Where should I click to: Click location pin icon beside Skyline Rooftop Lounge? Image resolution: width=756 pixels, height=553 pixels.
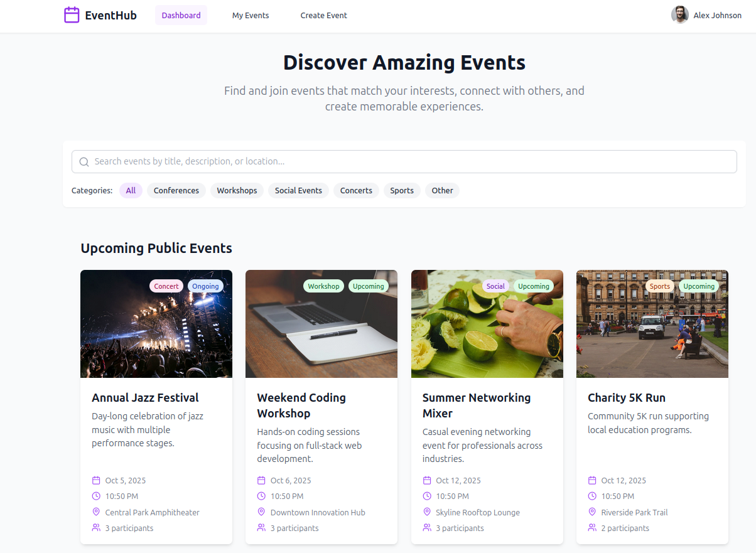point(427,512)
